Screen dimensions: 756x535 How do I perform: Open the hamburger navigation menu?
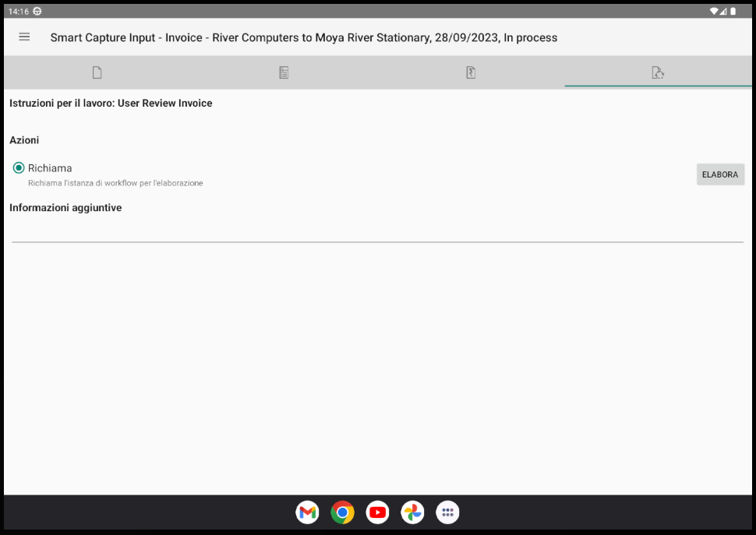24,37
